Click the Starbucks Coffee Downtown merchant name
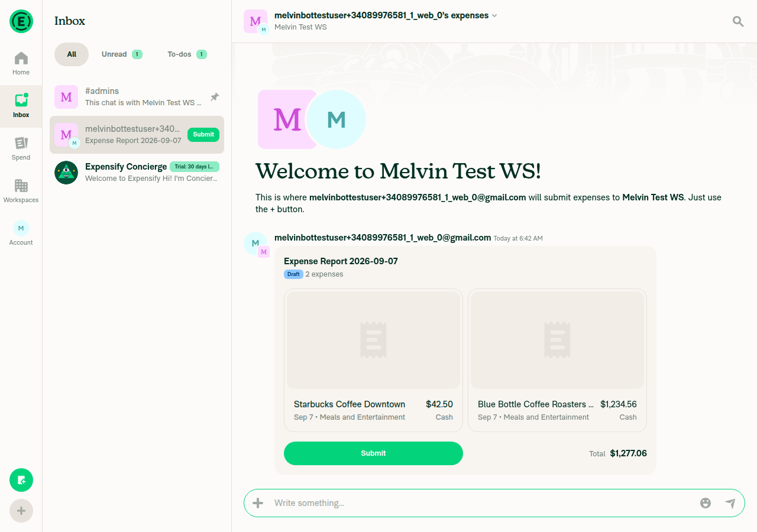757x532 pixels. pyautogui.click(x=350, y=404)
